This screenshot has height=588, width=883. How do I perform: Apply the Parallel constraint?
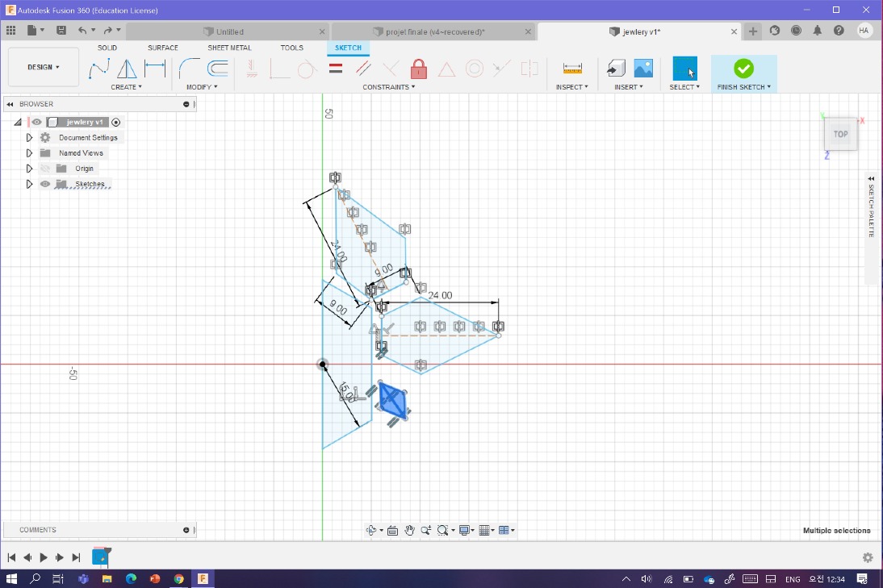point(363,69)
